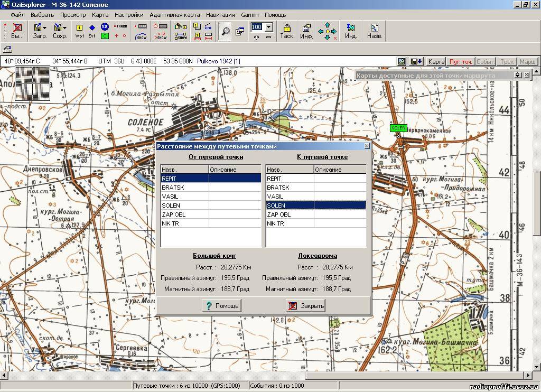Click the picture icon beside the coordinates bar
The width and height of the screenshot is (541, 392).
click(402, 61)
